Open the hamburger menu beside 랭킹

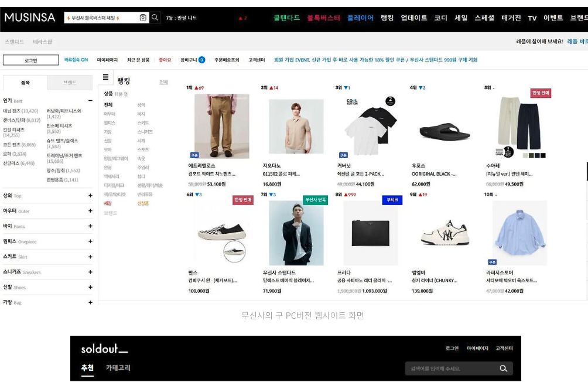point(106,77)
